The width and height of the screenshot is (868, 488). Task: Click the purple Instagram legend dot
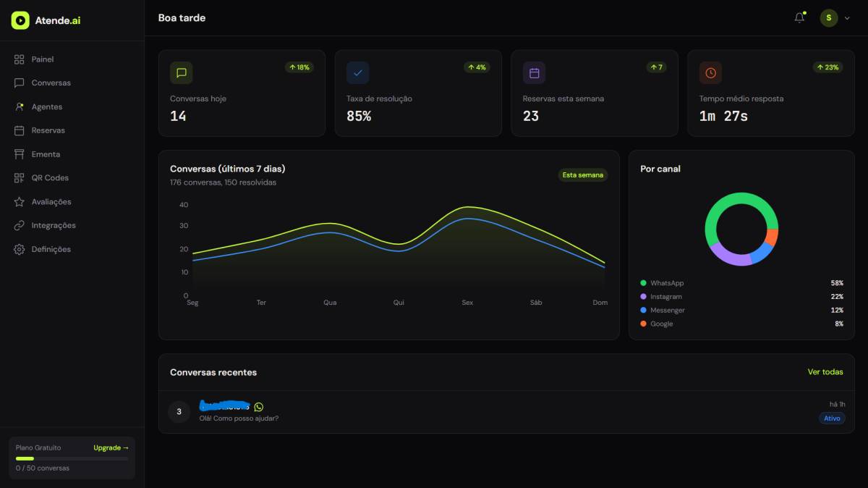coord(644,297)
